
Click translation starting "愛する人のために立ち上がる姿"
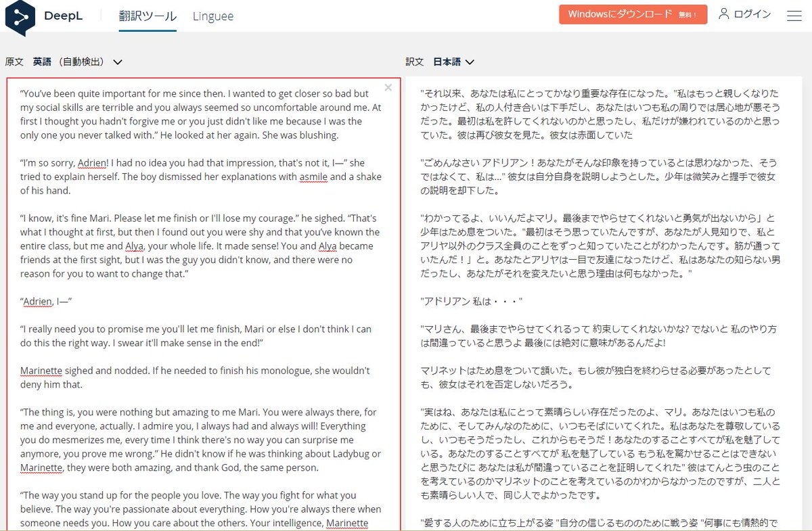[600, 523]
